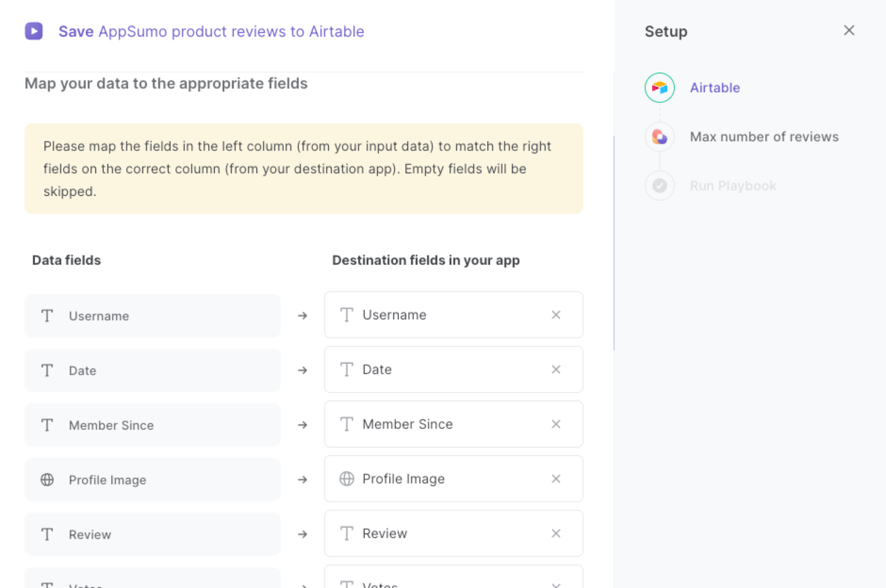This screenshot has height=588, width=886.
Task: Open the Date destination field dropdown
Action: click(x=454, y=369)
